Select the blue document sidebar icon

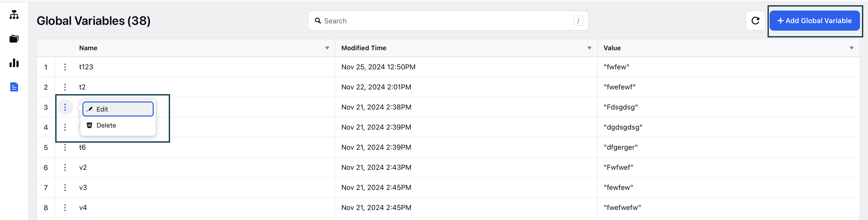(x=14, y=87)
